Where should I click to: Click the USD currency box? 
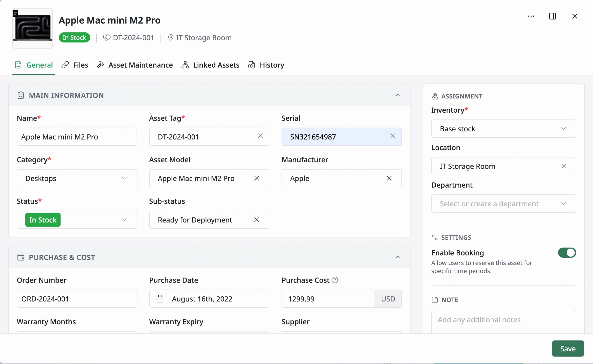point(388,299)
